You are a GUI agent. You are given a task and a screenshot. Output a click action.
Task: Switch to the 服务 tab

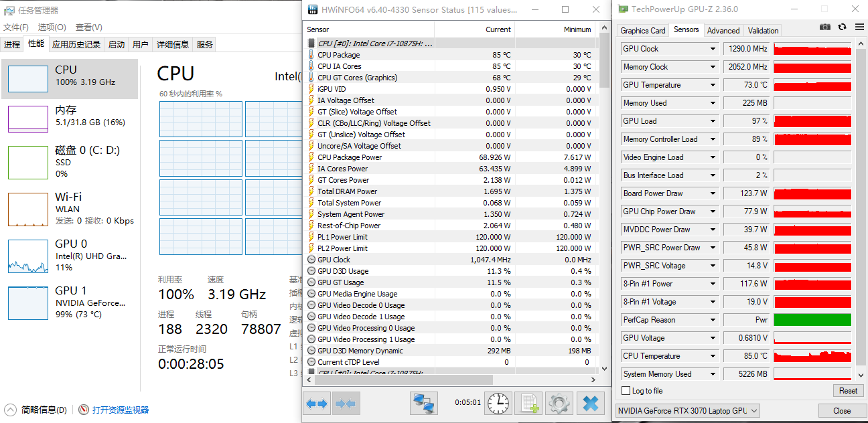pos(205,44)
